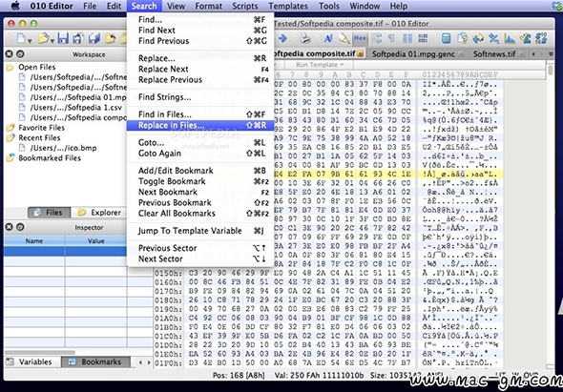
Task: Click the hex editor vertical scrollbar
Action: [551, 70]
